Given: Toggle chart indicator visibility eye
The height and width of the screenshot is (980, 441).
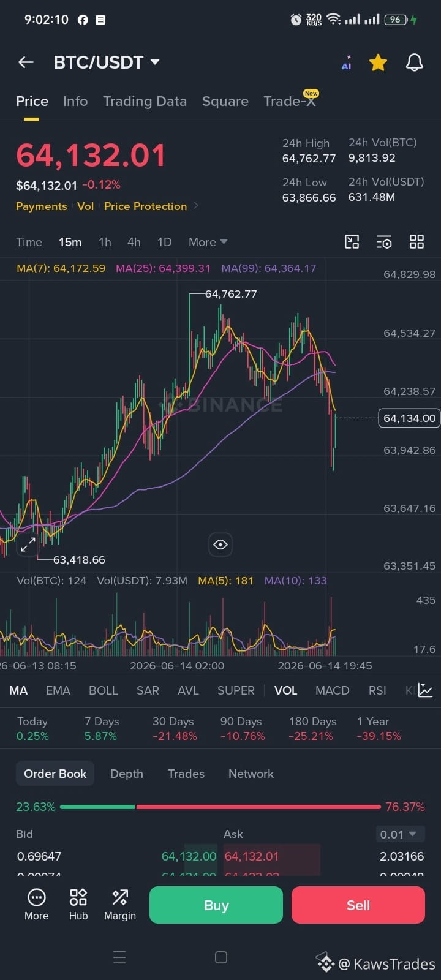Looking at the screenshot, I should coord(221,545).
